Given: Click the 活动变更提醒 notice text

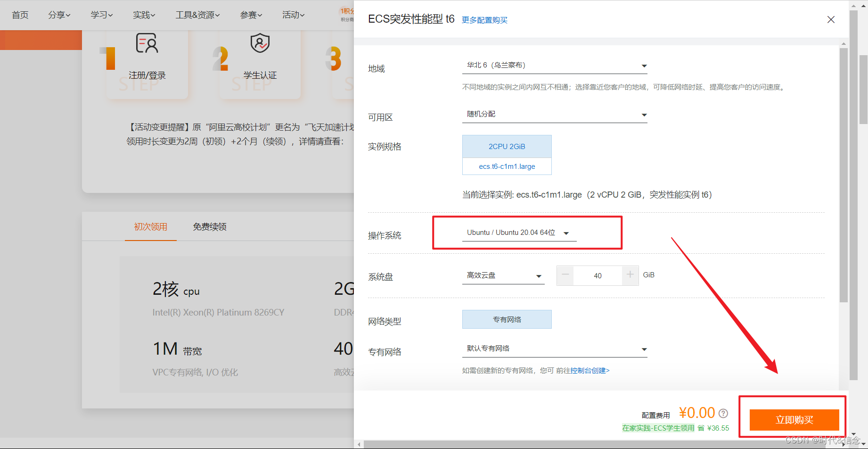Looking at the screenshot, I should (241, 134).
